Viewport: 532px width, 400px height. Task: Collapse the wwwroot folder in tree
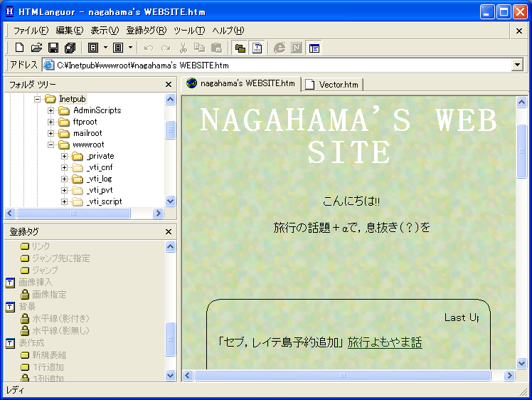[51, 144]
